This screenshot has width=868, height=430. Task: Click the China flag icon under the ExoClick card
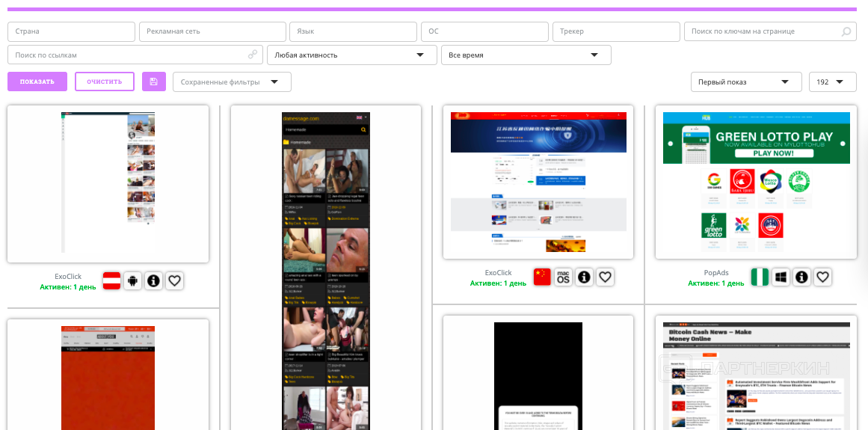click(x=542, y=277)
